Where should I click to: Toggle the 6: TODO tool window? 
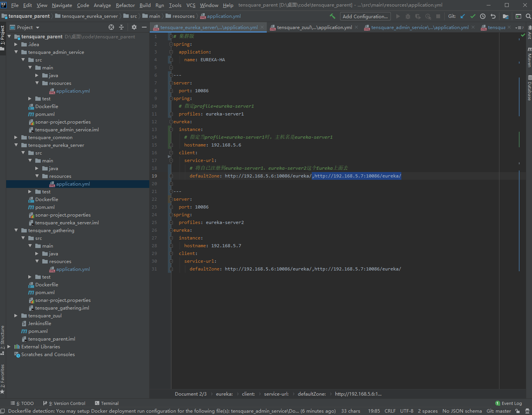(22, 403)
